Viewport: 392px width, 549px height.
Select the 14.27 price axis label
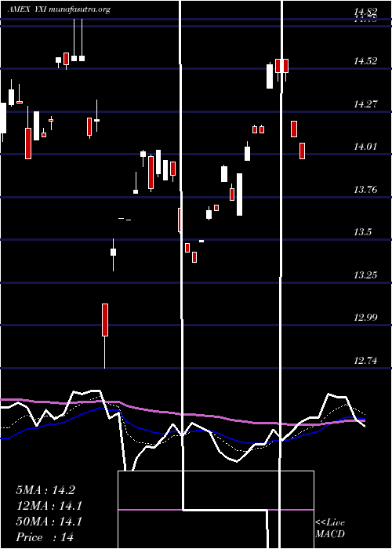coord(365,104)
